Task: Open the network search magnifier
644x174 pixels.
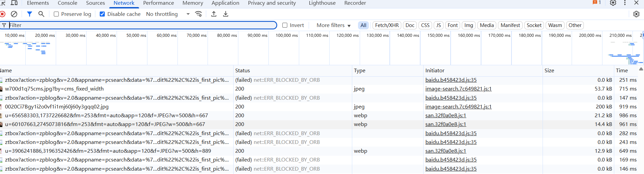Action: pyautogui.click(x=41, y=14)
